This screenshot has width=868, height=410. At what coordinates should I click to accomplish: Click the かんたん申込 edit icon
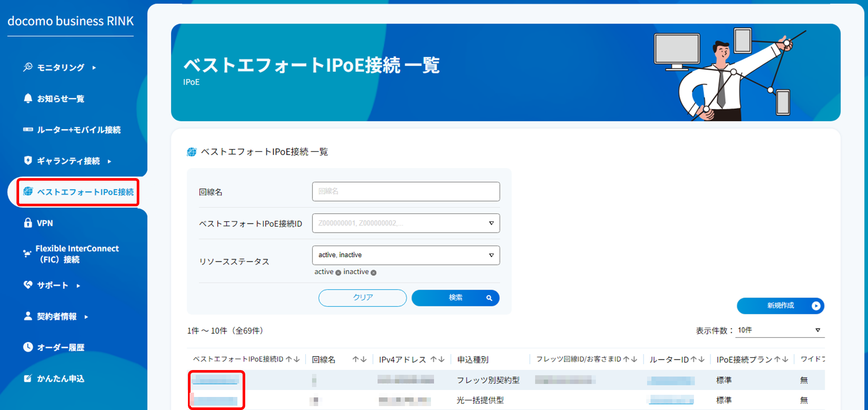(x=28, y=378)
